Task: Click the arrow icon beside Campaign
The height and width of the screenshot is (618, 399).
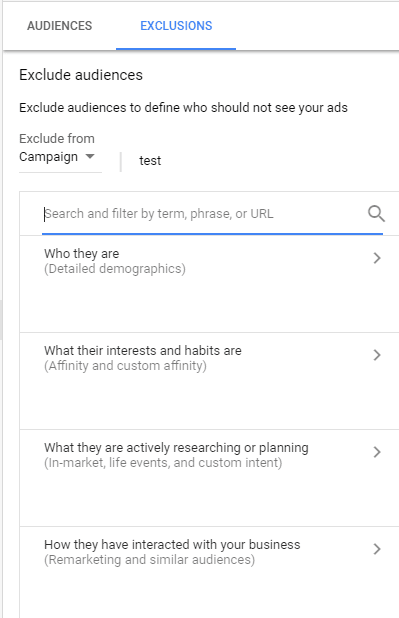Action: tap(90, 156)
